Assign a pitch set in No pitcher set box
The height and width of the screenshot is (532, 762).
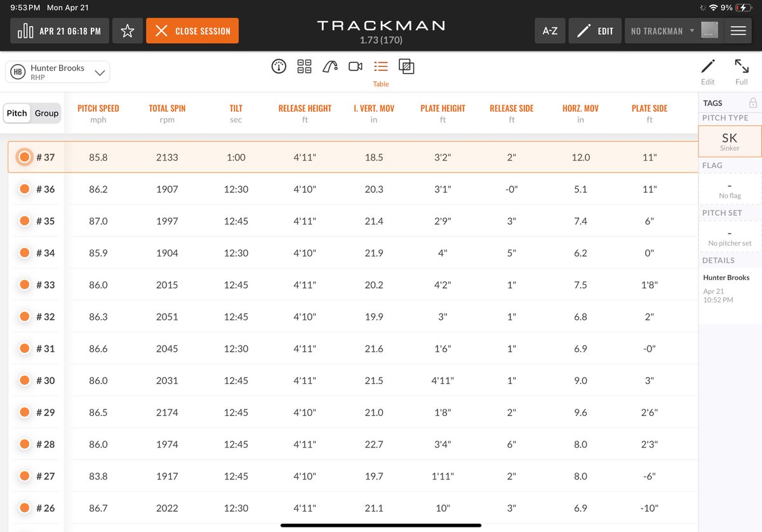[x=730, y=236]
